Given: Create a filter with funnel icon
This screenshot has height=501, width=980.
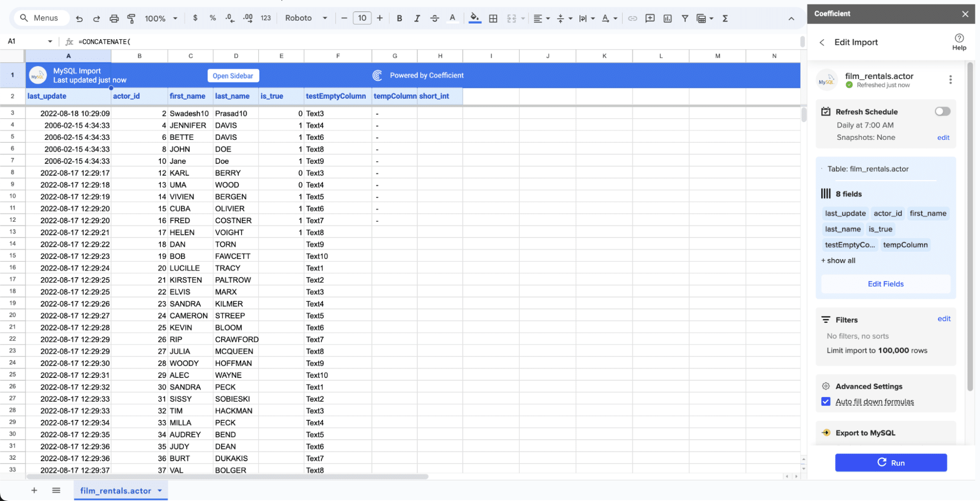Looking at the screenshot, I should [x=685, y=18].
